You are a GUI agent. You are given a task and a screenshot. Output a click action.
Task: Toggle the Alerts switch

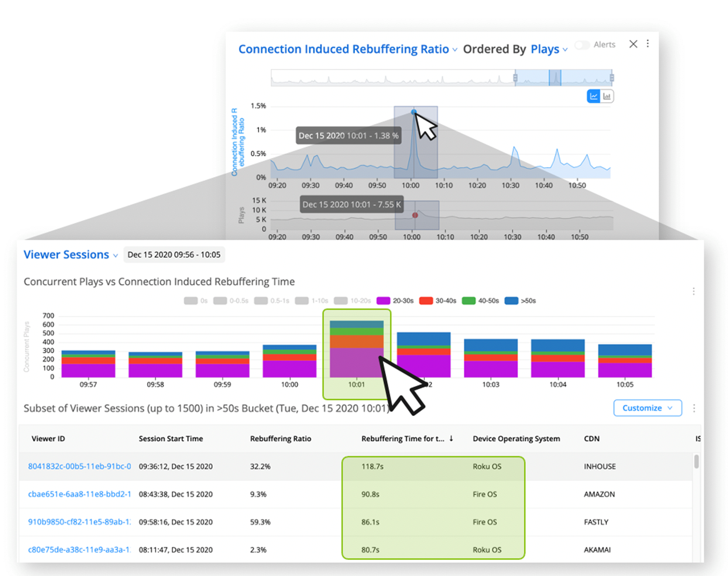582,45
